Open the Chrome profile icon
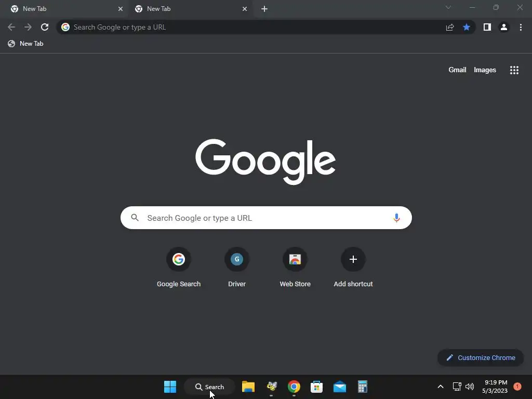Screen dimensions: 532x399 coord(504,27)
